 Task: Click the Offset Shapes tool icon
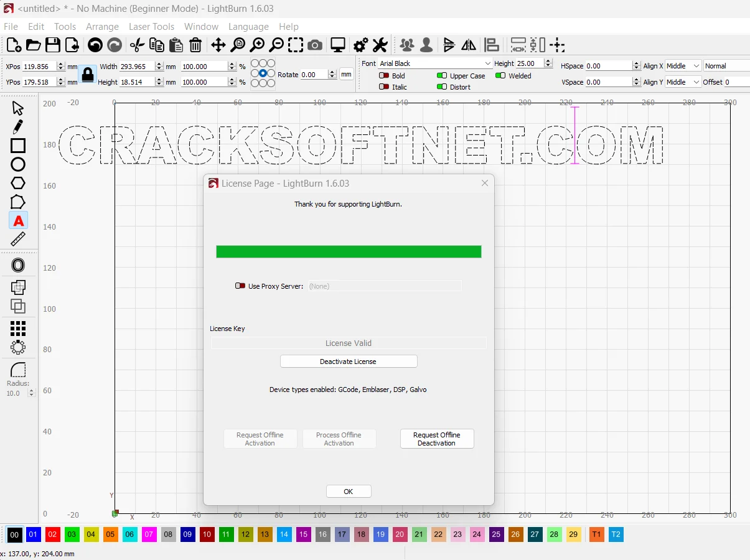pos(18,266)
